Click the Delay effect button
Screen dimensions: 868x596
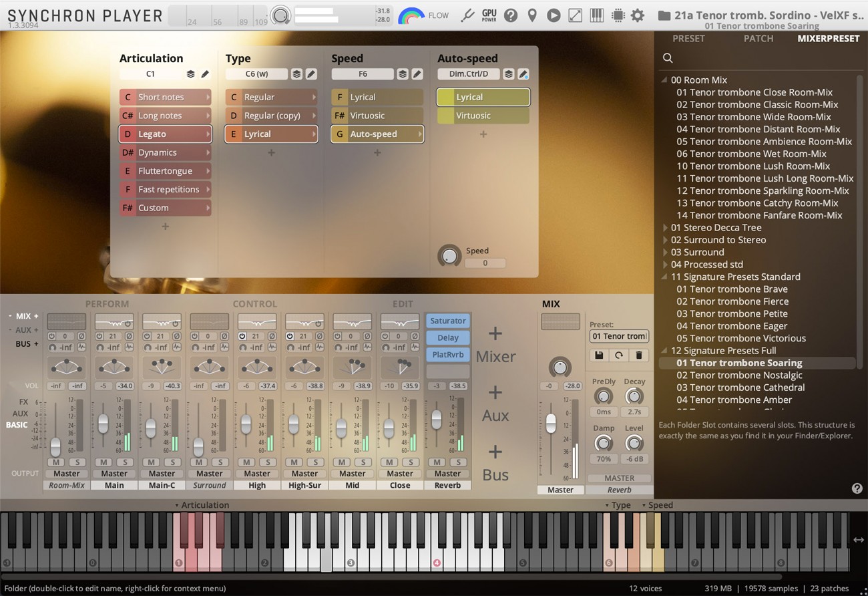[x=448, y=338]
